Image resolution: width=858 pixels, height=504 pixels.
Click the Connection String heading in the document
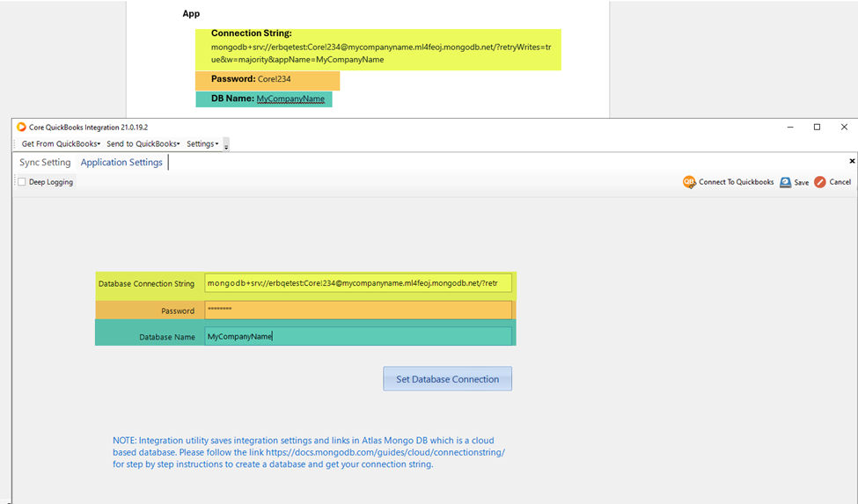point(251,33)
